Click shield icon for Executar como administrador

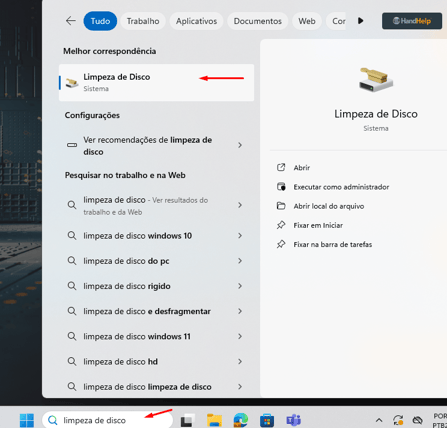point(281,187)
